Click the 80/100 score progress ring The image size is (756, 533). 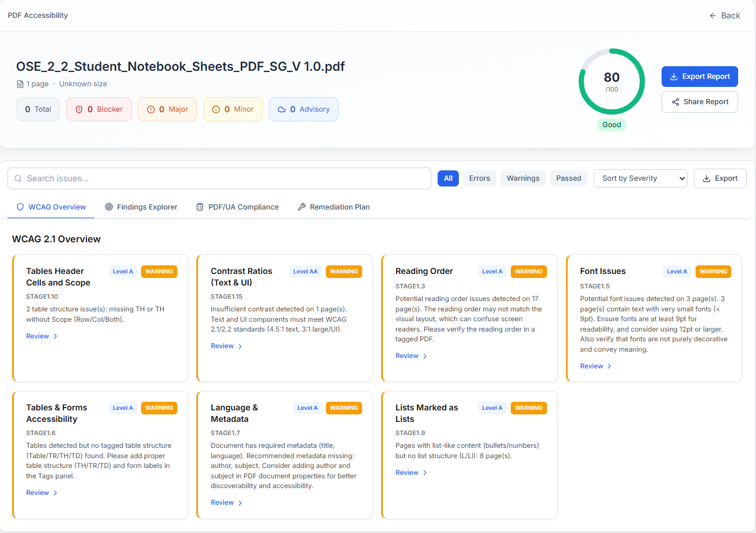click(x=611, y=82)
